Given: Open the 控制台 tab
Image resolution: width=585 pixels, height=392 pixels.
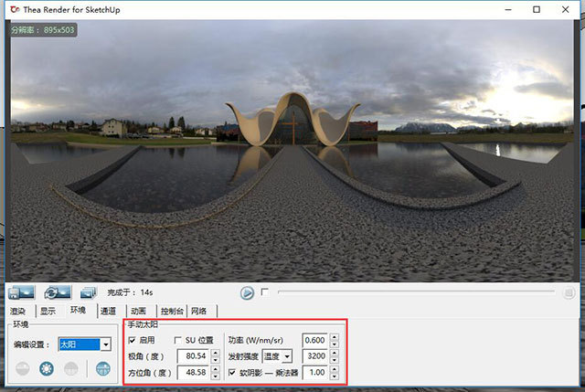Looking at the screenshot, I should [172, 311].
